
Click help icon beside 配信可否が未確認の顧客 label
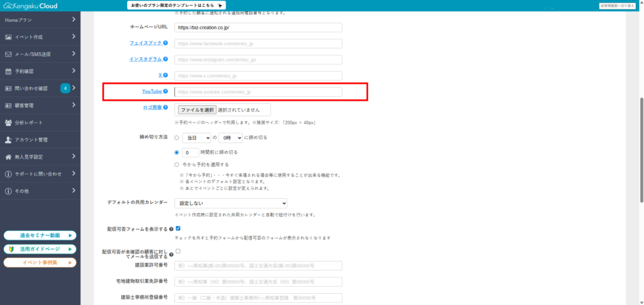pyautogui.click(x=171, y=255)
